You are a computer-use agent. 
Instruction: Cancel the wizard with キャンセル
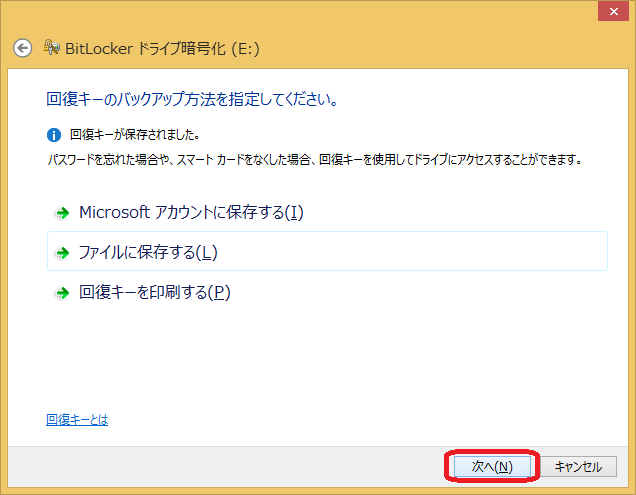pos(578,467)
